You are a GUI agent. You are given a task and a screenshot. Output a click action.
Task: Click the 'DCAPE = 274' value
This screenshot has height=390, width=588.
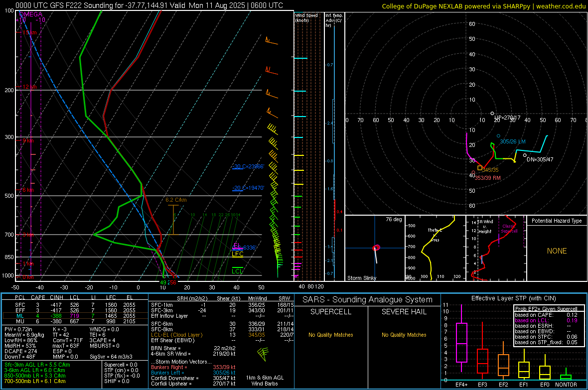(x=20, y=351)
